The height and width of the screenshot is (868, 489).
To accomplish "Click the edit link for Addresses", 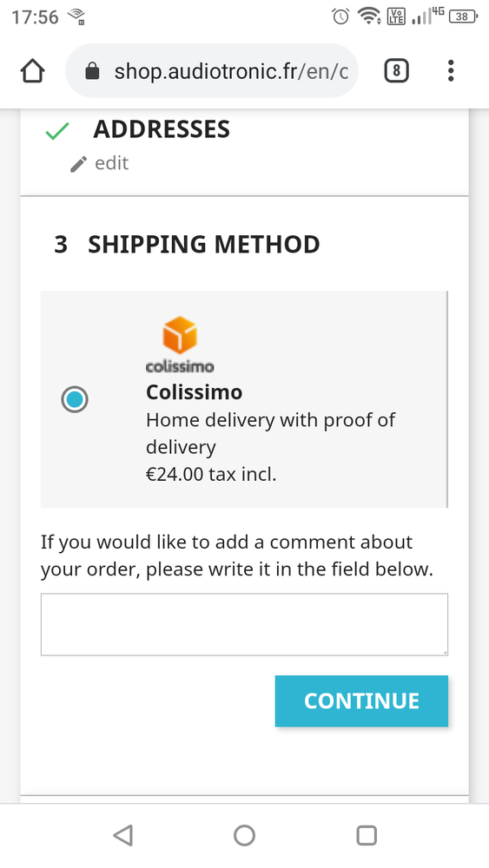I will (112, 163).
